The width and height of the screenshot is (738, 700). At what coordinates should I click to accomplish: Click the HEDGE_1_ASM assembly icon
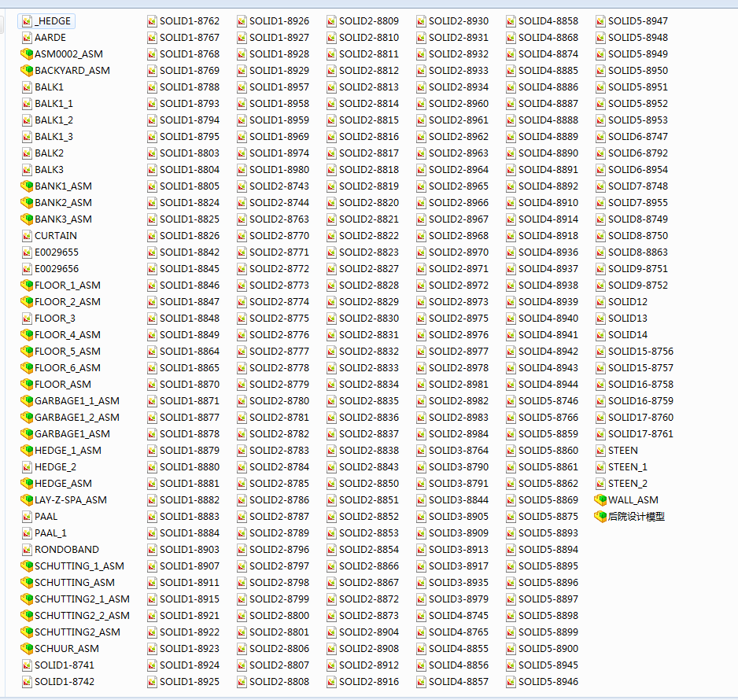pyautogui.click(x=27, y=451)
